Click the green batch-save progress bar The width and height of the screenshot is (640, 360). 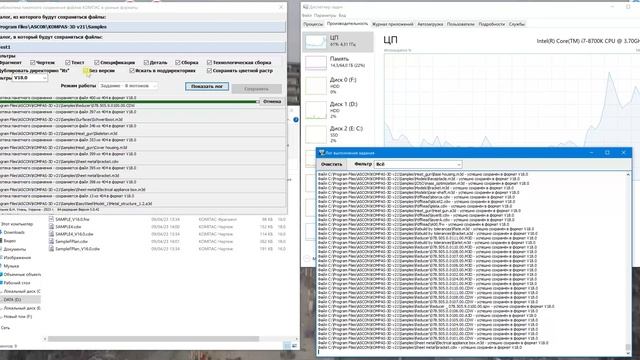129,102
